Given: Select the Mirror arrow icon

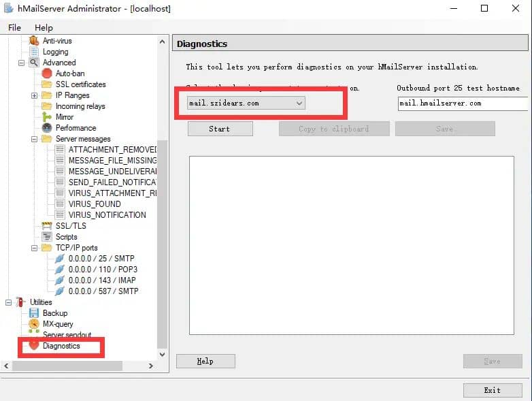Looking at the screenshot, I should (46, 117).
